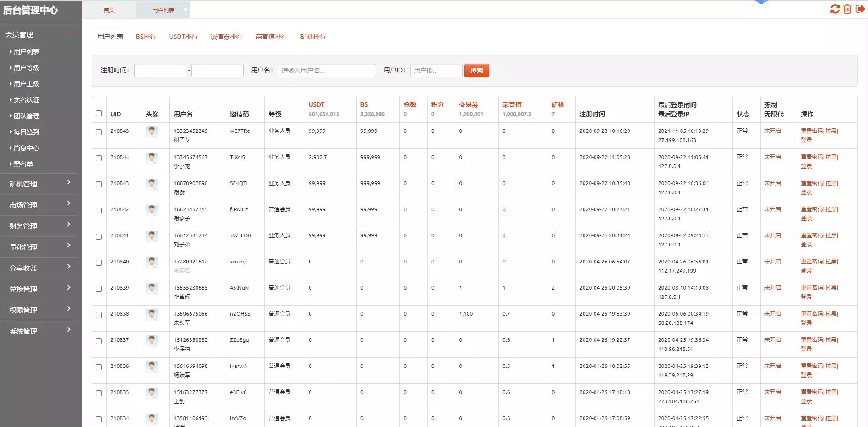The image size is (868, 427).
Task: Check the row checkbox for UID 210843
Action: click(98, 184)
